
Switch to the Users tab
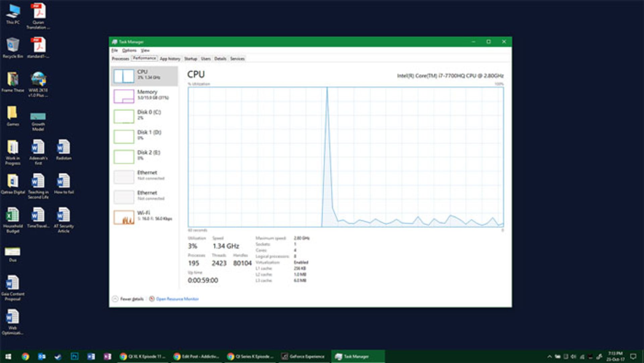point(206,59)
